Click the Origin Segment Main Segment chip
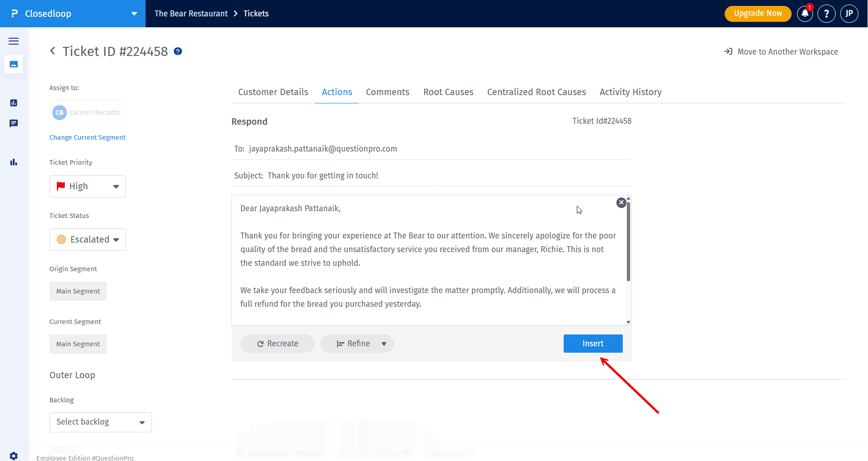Screen dimensions: 868x461 78,291
